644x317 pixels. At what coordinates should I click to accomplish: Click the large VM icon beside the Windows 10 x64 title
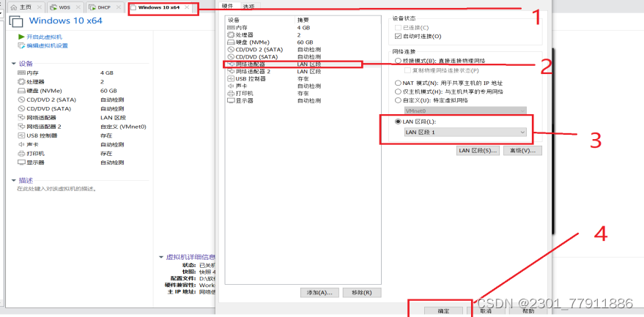[16, 21]
